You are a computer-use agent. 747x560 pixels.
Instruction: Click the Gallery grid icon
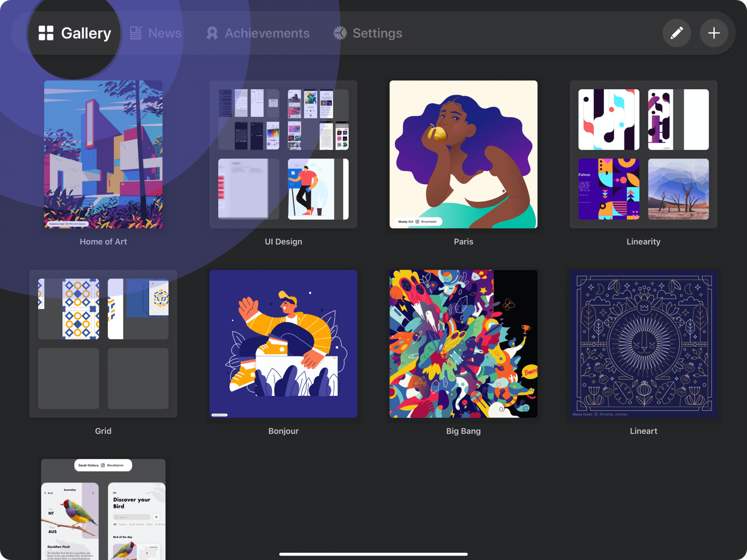click(x=46, y=33)
